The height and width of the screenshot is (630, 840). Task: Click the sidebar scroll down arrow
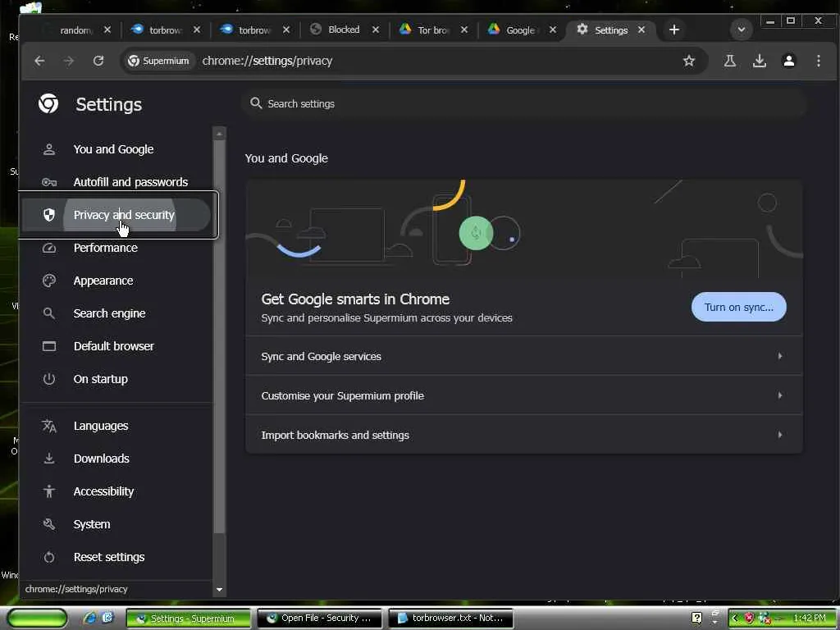point(219,589)
